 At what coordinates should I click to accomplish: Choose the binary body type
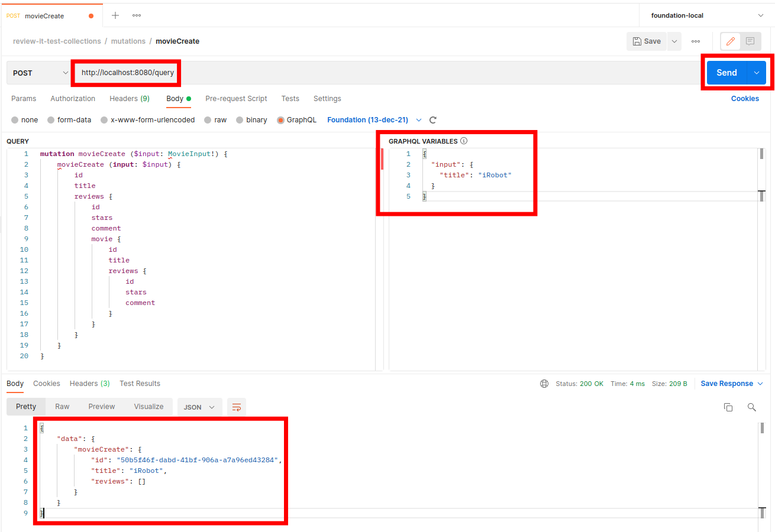(x=240, y=120)
